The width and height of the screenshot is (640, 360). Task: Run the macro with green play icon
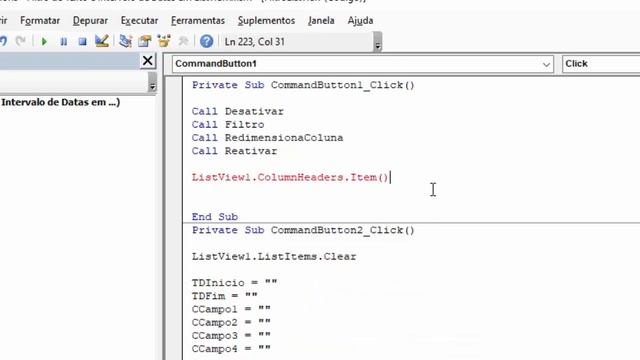(44, 41)
